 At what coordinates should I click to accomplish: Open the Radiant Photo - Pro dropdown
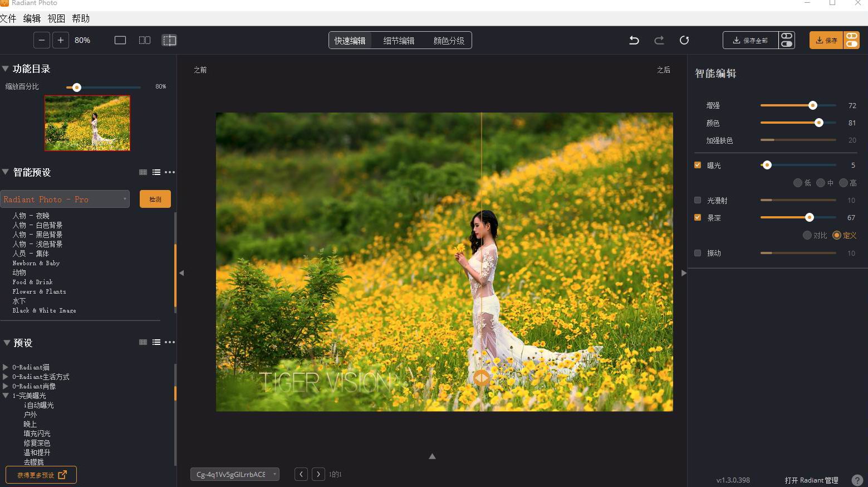pyautogui.click(x=65, y=199)
